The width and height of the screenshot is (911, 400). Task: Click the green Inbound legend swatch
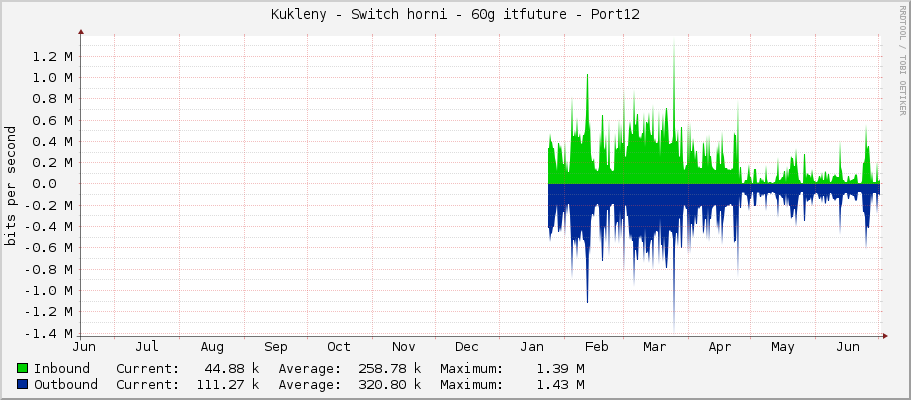[23, 369]
